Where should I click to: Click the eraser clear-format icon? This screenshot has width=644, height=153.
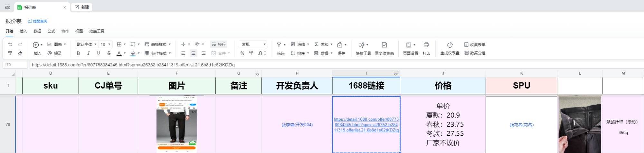[x=20, y=53]
